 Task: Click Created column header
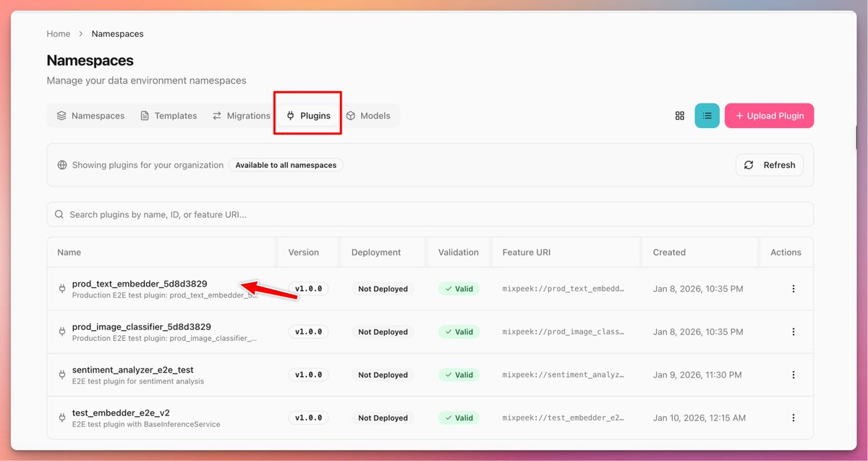pos(669,253)
